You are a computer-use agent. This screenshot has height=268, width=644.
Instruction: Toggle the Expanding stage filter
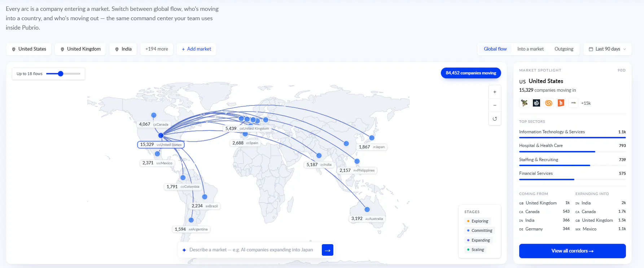478,240
